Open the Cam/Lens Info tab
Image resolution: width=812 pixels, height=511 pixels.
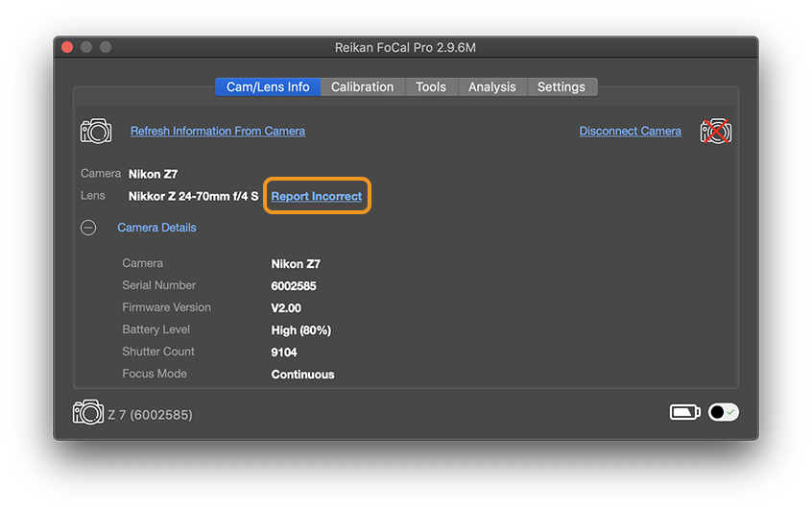pos(268,87)
